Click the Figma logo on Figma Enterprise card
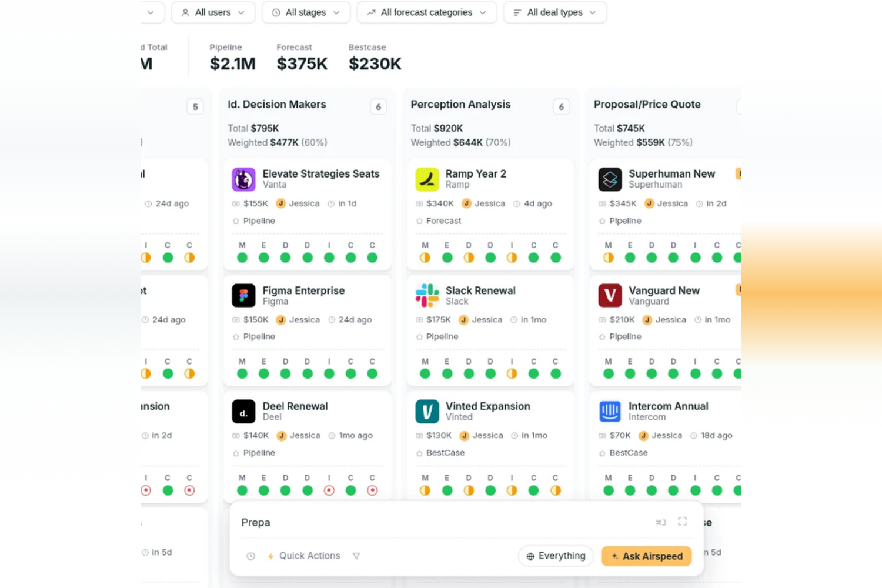The width and height of the screenshot is (882, 588). [x=243, y=296]
